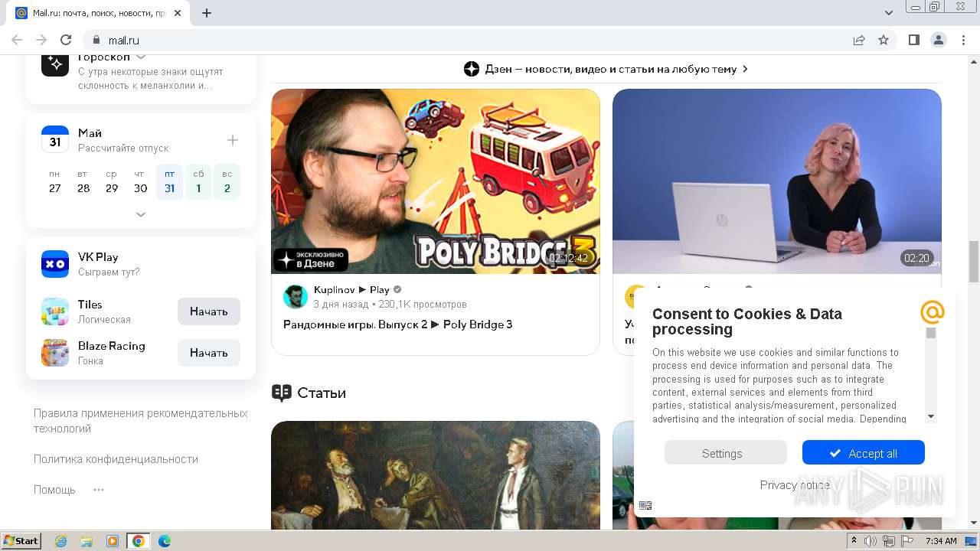980x551 pixels.
Task: Open Политика конфиденциальности link
Action: (116, 459)
